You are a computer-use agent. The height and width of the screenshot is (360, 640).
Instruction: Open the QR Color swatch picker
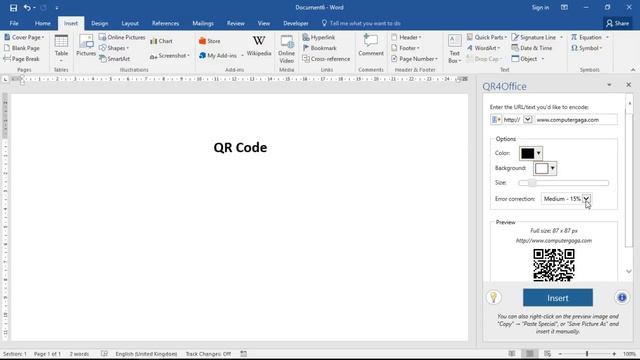click(x=531, y=153)
